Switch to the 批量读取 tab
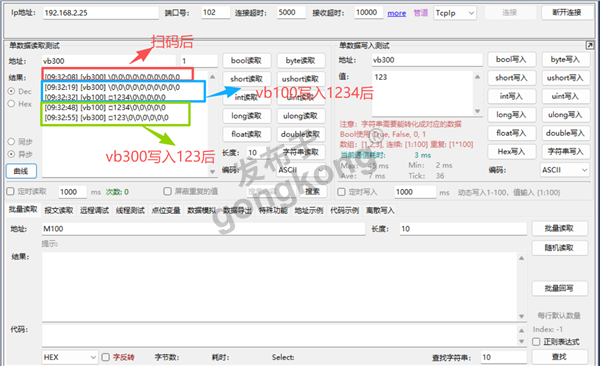 [23, 209]
